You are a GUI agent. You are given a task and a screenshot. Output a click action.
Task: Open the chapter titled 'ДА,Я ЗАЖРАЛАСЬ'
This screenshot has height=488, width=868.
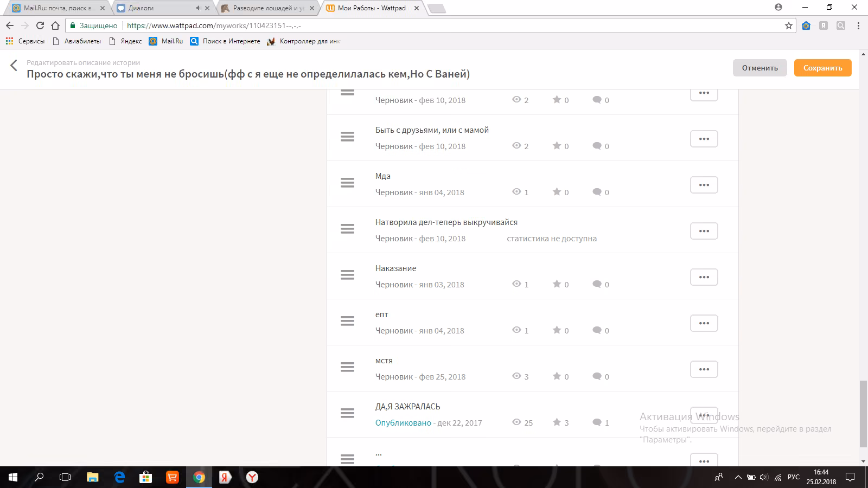click(x=408, y=407)
